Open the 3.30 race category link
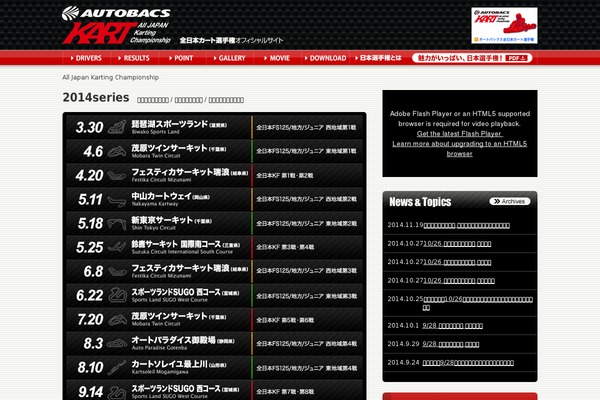 (x=306, y=127)
